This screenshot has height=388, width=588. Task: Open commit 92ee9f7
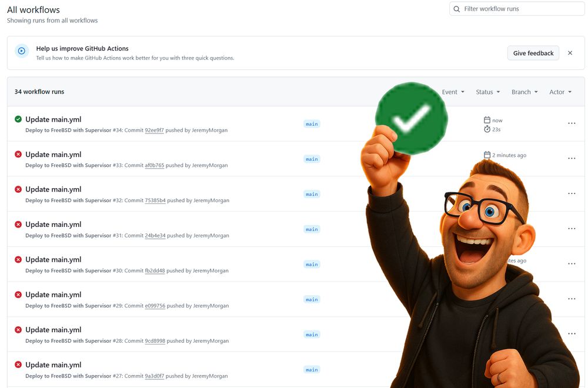tap(154, 130)
